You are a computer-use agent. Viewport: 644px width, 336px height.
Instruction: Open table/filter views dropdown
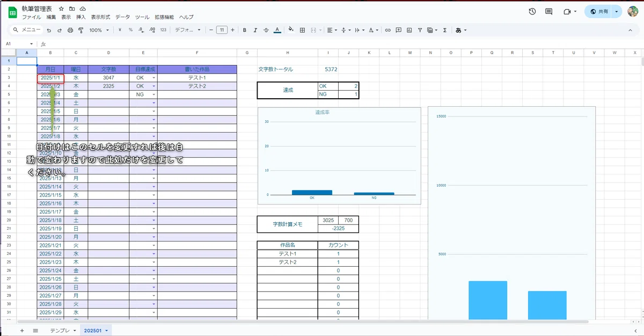(x=431, y=30)
